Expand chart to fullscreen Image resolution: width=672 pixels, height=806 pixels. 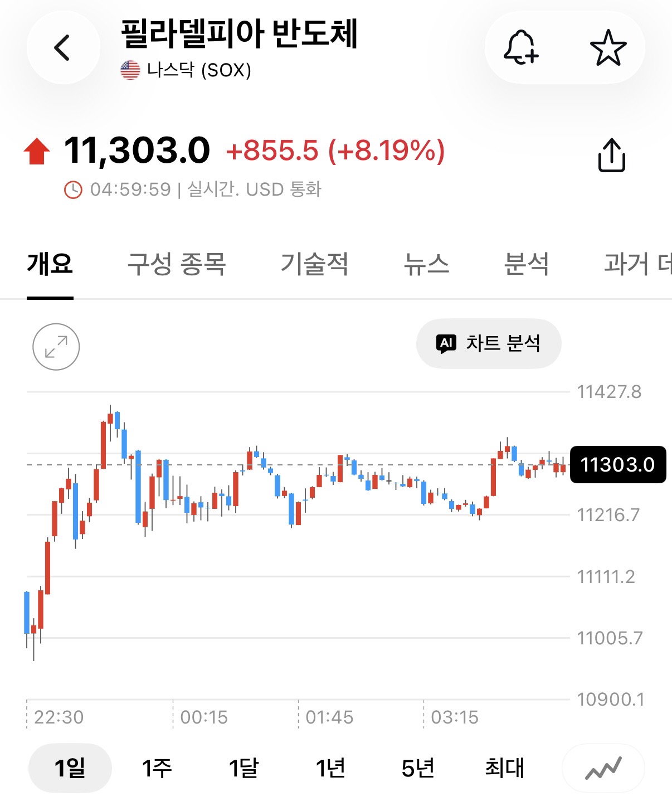coord(56,347)
